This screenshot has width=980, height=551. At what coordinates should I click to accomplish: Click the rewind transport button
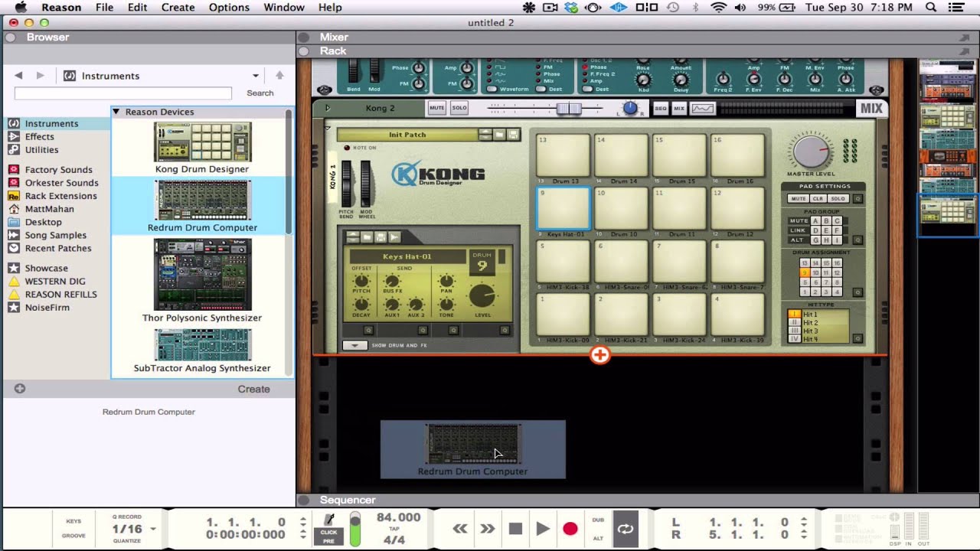coord(460,529)
